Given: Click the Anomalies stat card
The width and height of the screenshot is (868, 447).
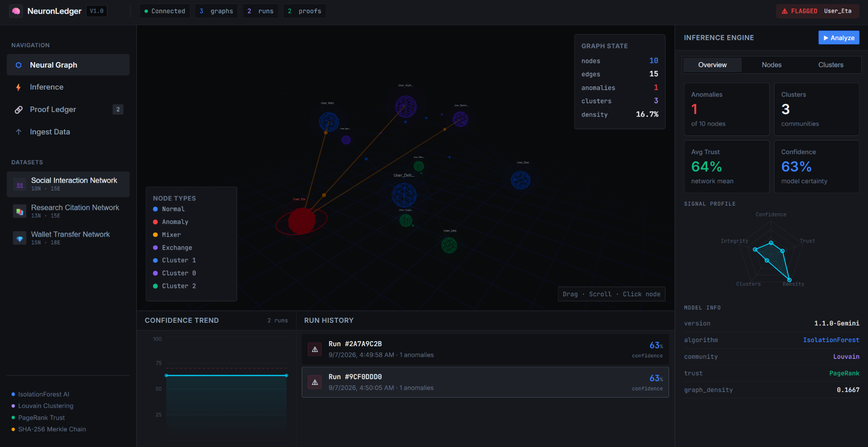Looking at the screenshot, I should [x=727, y=109].
